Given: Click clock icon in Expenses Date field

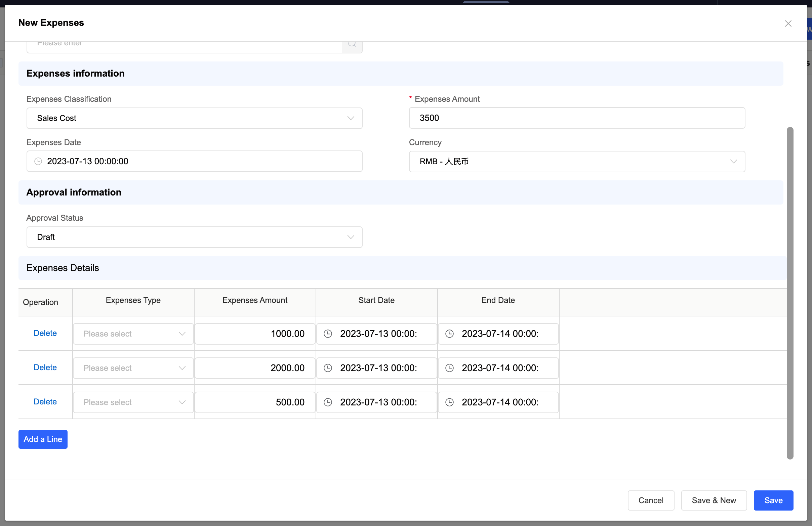Looking at the screenshot, I should (x=38, y=161).
